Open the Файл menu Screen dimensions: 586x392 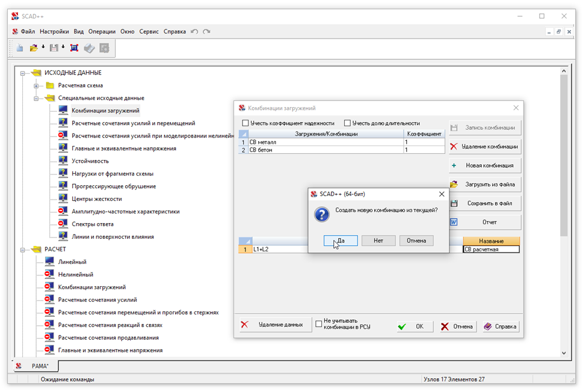28,31
